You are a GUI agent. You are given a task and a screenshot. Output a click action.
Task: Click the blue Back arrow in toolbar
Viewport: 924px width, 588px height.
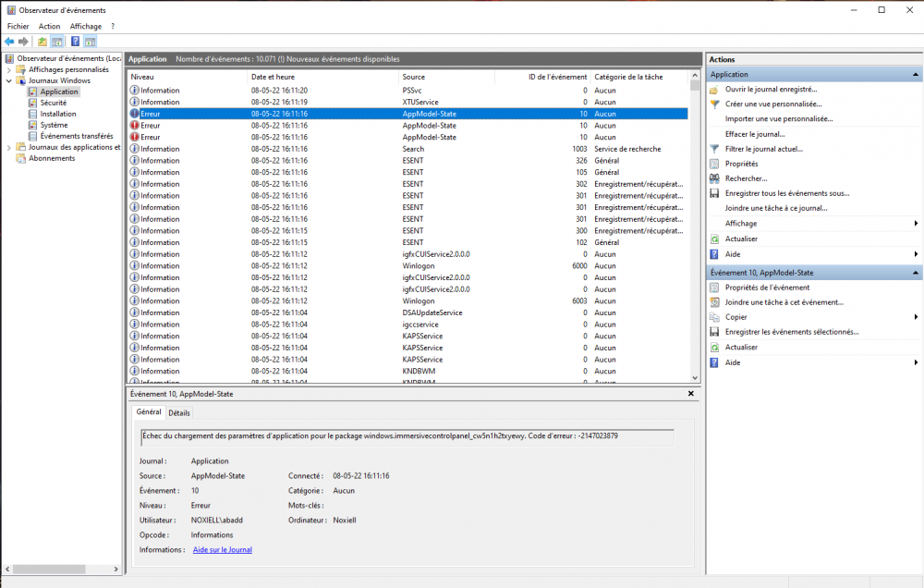[x=9, y=42]
